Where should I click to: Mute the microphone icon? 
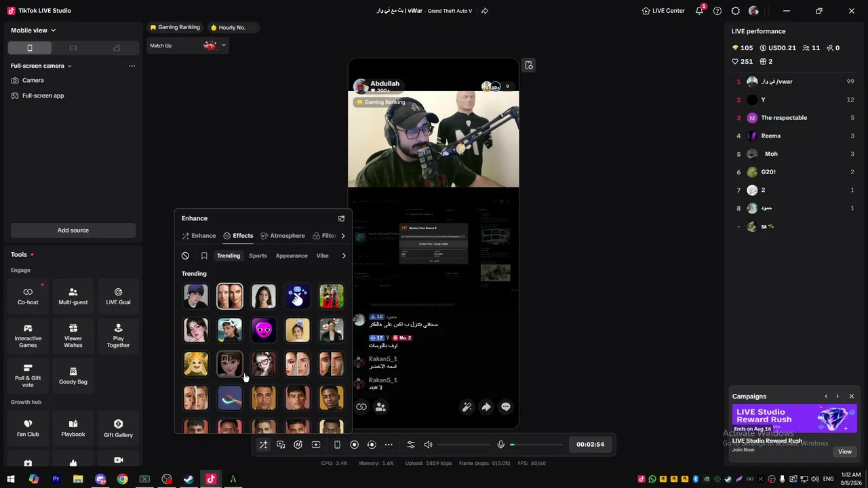point(501,445)
